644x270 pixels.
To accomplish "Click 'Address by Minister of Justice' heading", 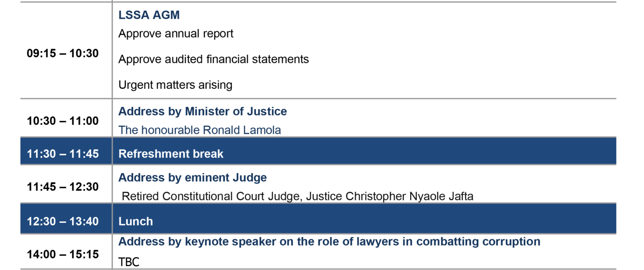I will coord(203,111).
